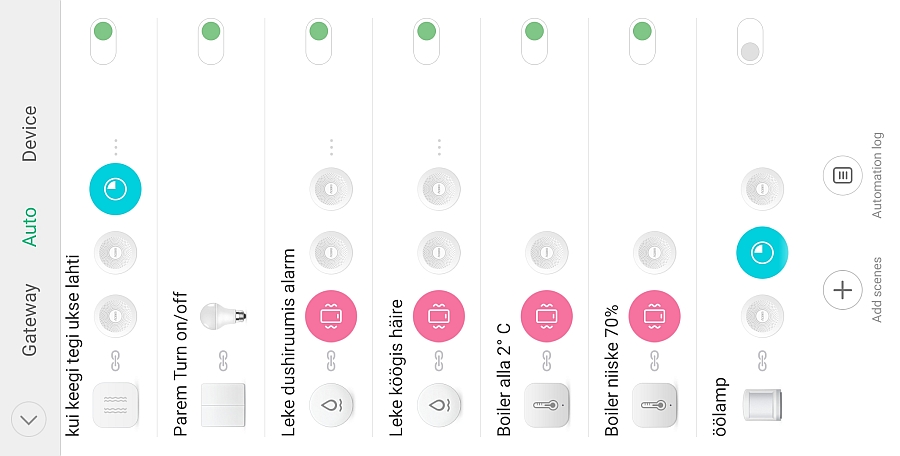Screen dimensions: 900x456
Task: Click the Add scenes plus button
Action: [x=843, y=290]
